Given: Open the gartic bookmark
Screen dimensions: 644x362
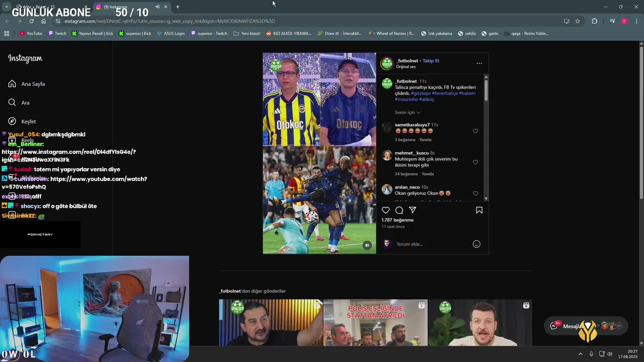Looking at the screenshot, I should click(490, 34).
